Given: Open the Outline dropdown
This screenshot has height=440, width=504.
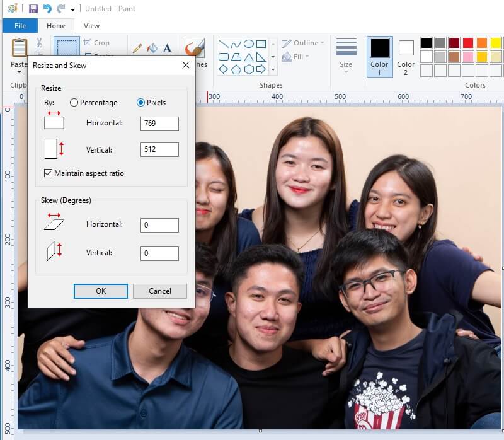Looking at the screenshot, I should tap(301, 42).
